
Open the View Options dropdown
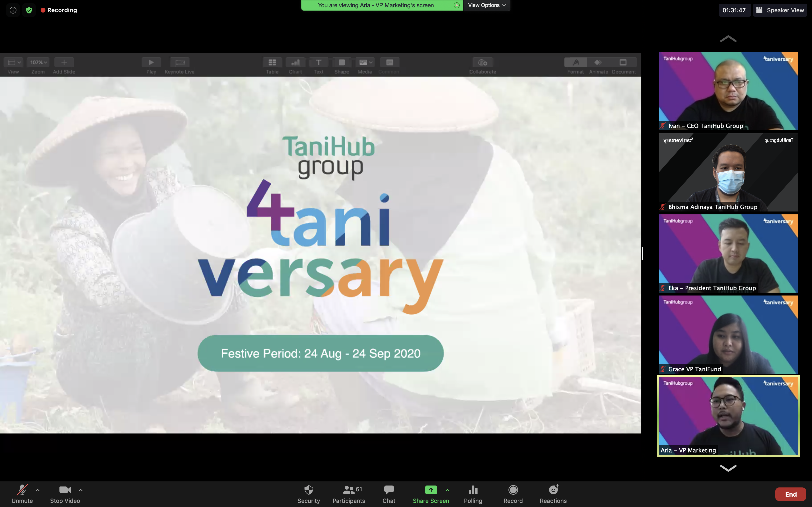tap(486, 5)
